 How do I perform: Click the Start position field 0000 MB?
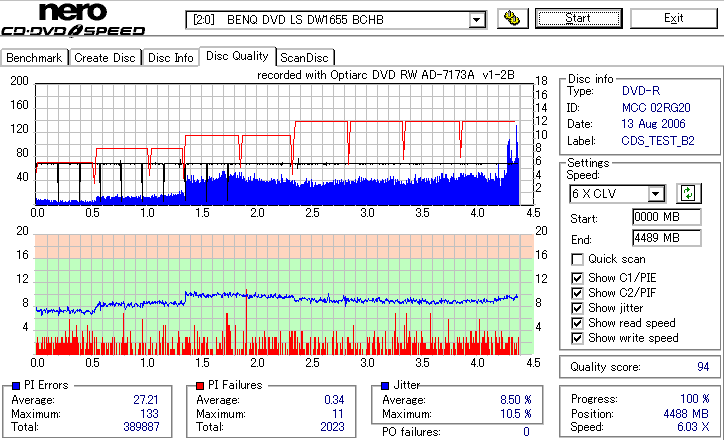[666, 217]
